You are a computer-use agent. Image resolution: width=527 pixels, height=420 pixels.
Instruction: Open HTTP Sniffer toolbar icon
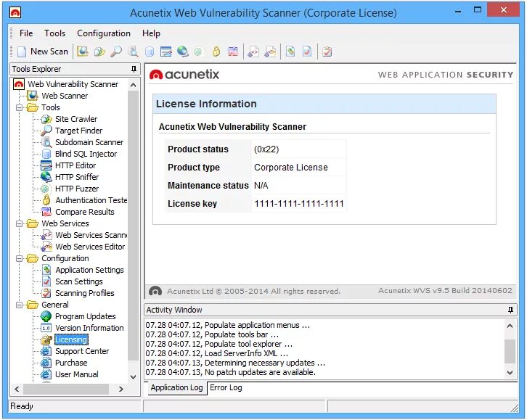click(x=182, y=52)
